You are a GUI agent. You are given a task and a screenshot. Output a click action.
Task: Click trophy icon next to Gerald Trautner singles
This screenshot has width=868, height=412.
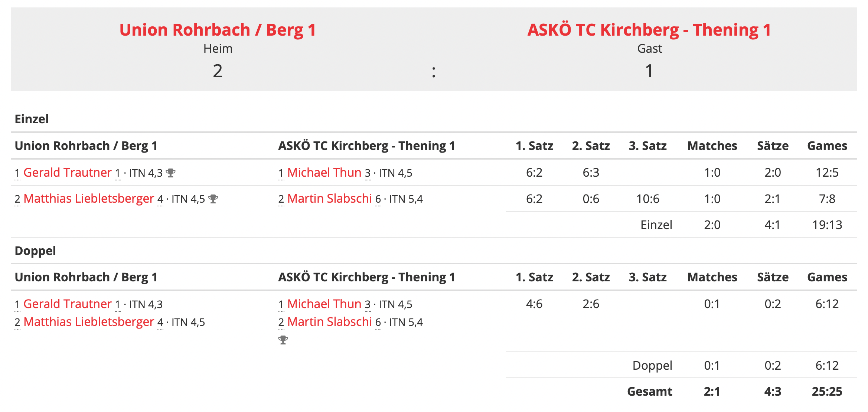tap(171, 173)
